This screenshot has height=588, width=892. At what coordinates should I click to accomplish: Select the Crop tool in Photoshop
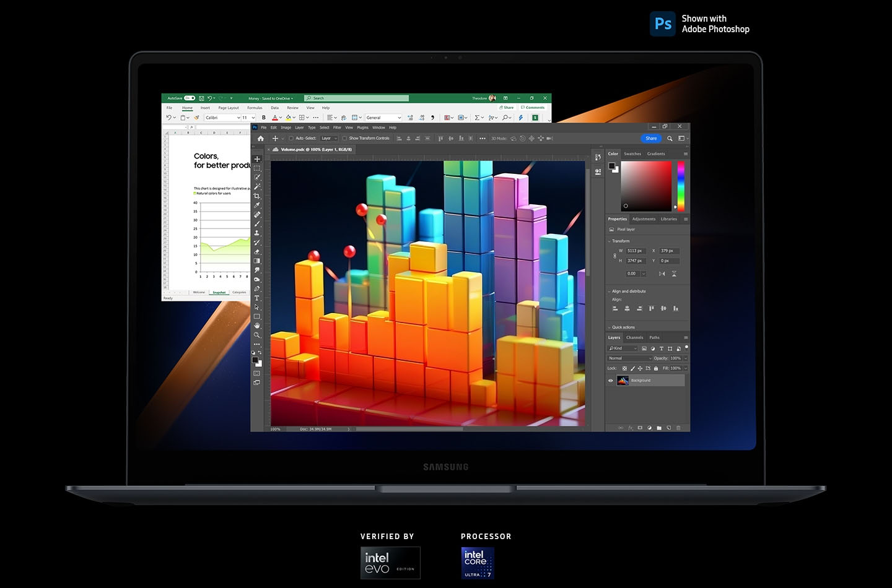point(257,196)
